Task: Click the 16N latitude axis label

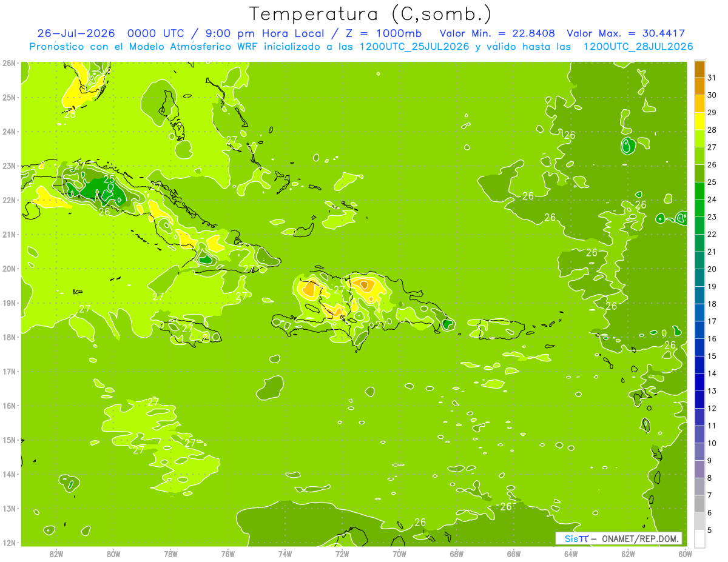Action: click(9, 406)
